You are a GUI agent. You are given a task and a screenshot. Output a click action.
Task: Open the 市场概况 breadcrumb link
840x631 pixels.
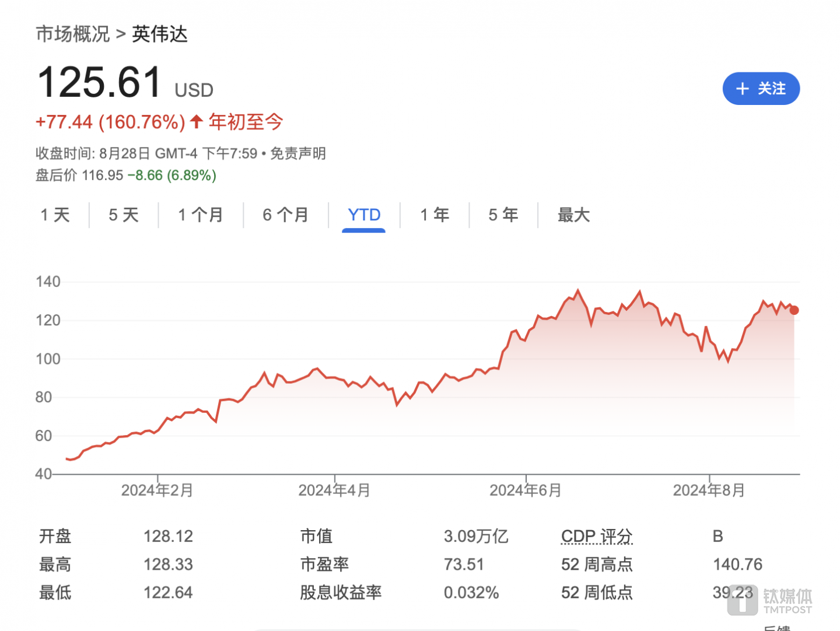tap(73, 34)
